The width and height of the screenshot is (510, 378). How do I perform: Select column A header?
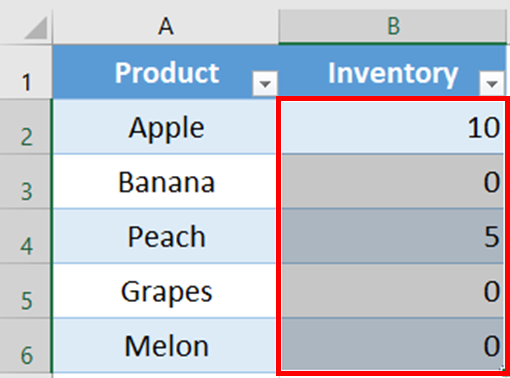[166, 26]
